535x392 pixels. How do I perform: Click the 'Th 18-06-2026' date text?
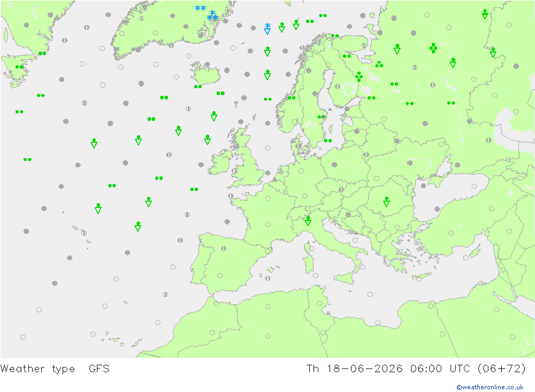[354, 369]
